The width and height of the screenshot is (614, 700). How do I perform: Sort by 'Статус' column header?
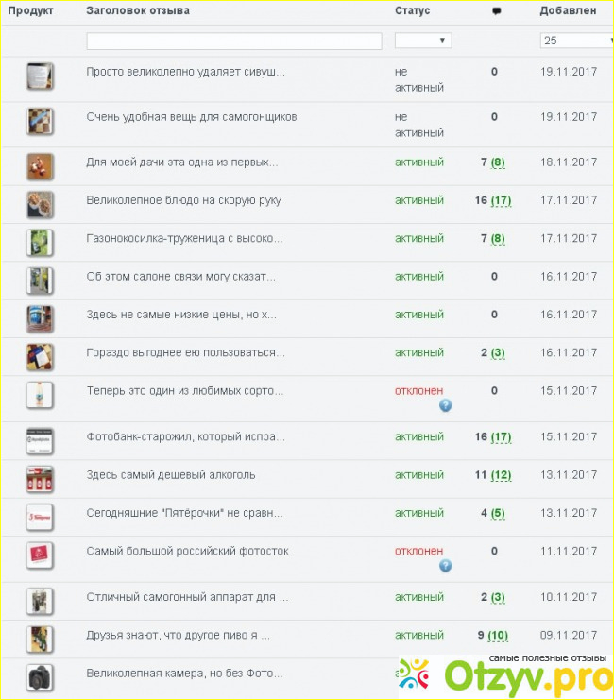(412, 11)
